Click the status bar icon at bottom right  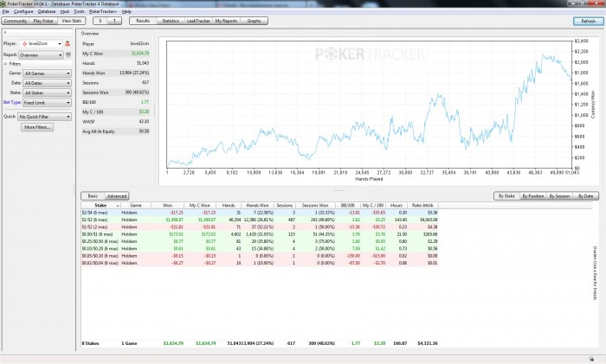point(591,359)
